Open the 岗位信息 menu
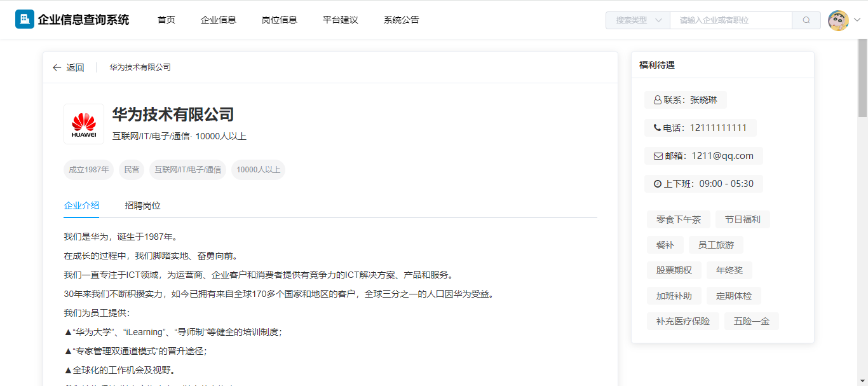Viewport: 868px width, 386px height. tap(280, 20)
